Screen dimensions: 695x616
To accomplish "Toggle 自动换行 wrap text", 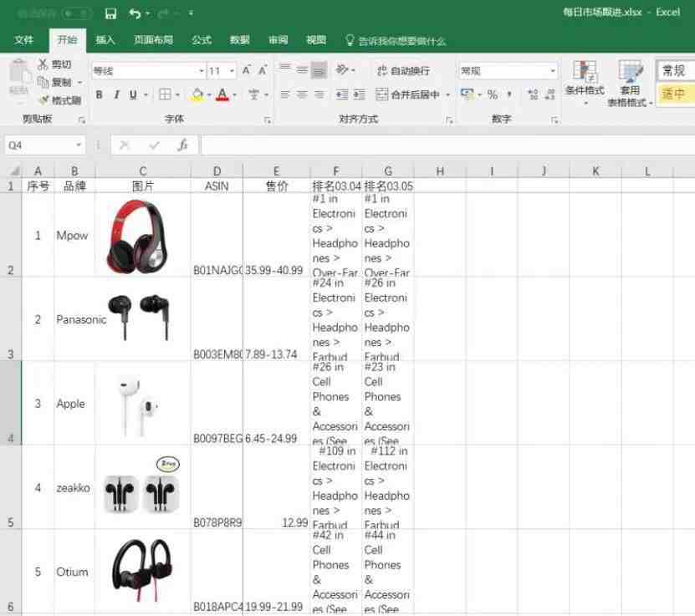I will click(403, 70).
